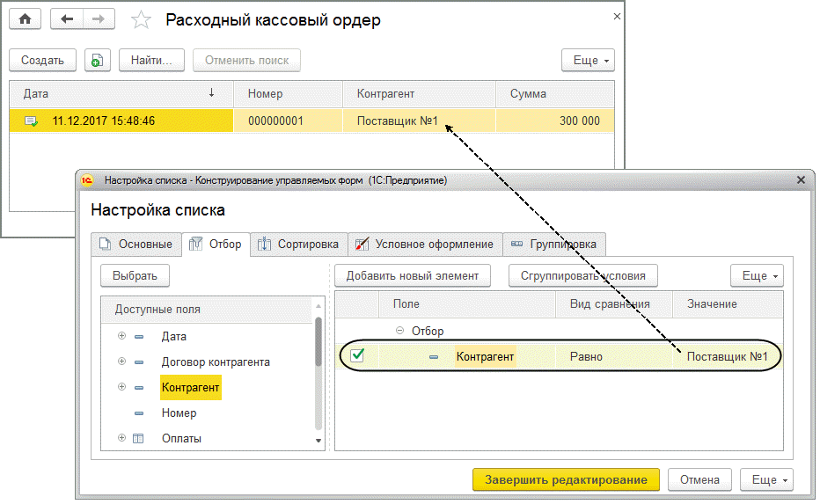Image resolution: width=820 pixels, height=504 pixels.
Task: Expand the Договор контрагента field node
Action: pyautogui.click(x=121, y=362)
